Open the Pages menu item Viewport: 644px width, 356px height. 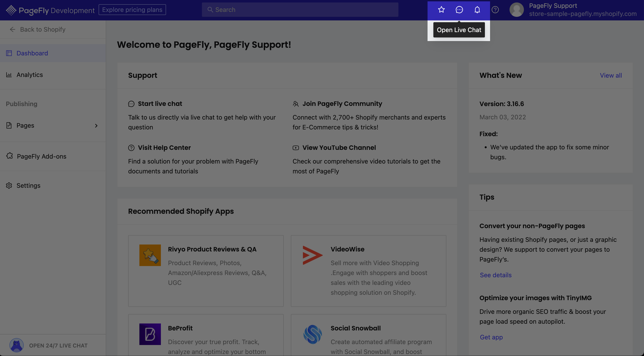coord(53,125)
